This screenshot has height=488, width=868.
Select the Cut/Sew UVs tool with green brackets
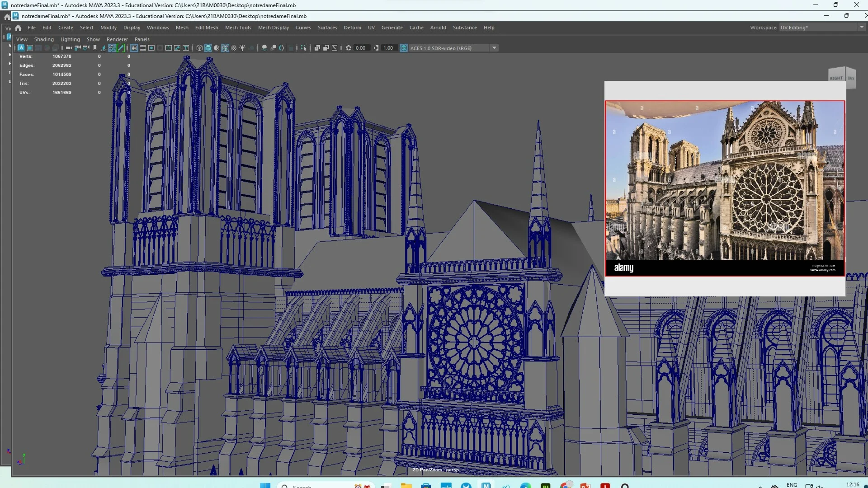click(x=120, y=47)
